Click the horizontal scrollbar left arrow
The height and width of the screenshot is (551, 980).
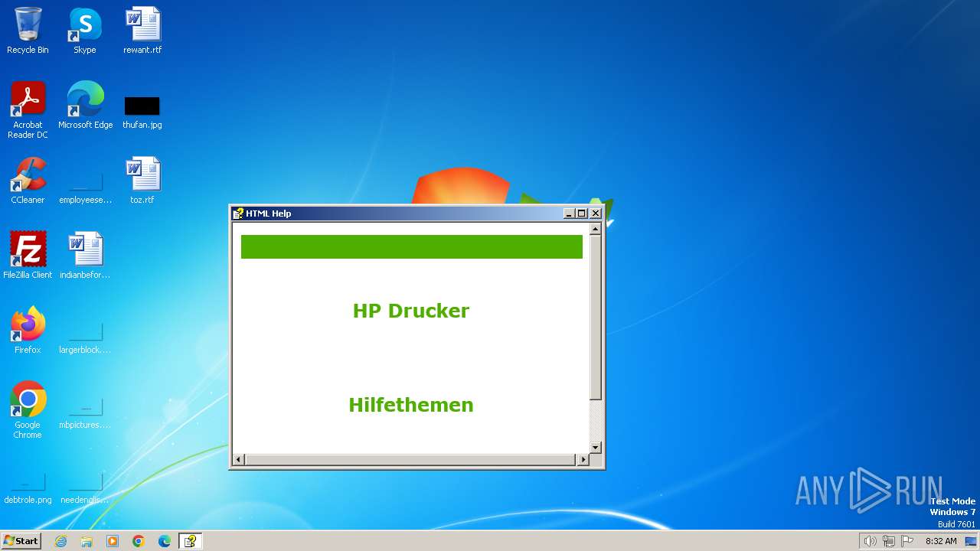coord(238,459)
